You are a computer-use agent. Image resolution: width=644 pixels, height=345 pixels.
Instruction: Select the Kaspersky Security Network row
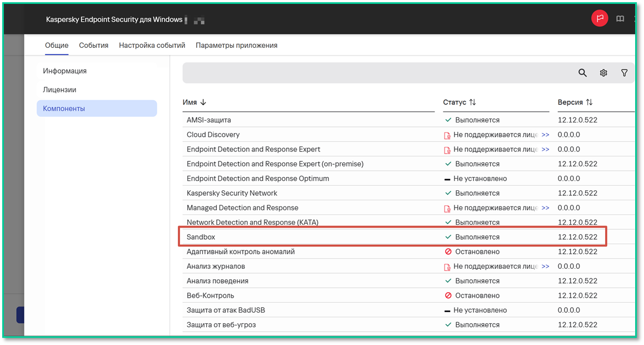pos(408,193)
